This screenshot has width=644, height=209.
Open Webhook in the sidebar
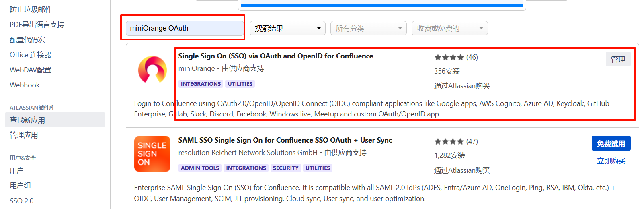25,85
